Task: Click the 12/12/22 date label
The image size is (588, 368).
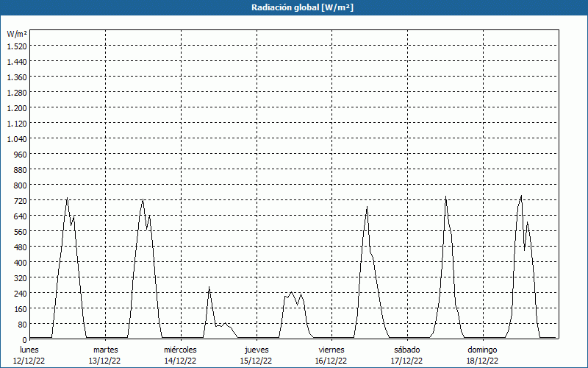Action: coord(29,361)
